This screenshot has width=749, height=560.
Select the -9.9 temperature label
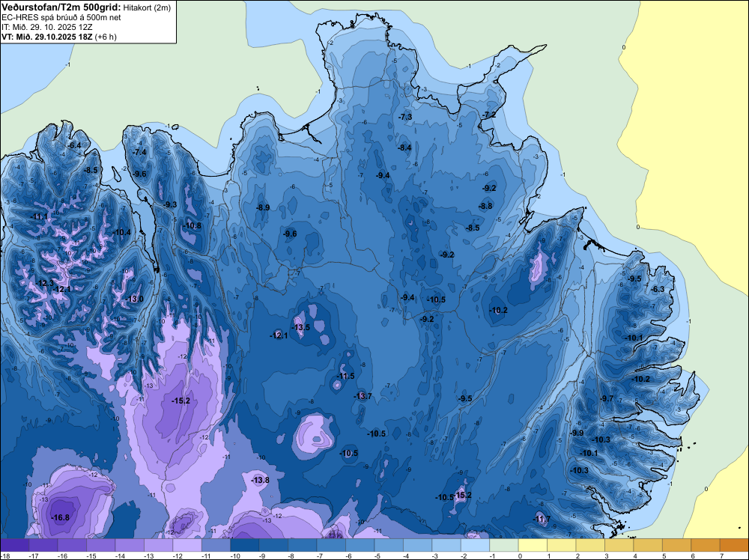pyautogui.click(x=577, y=433)
